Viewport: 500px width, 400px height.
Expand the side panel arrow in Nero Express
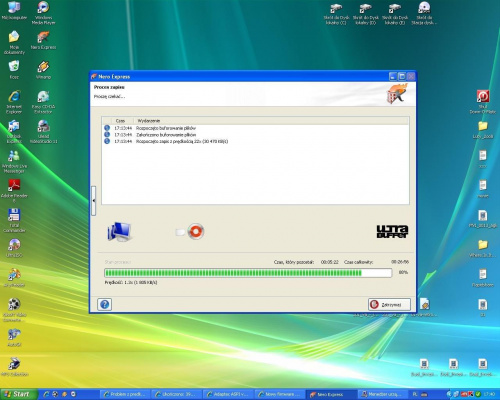[94, 200]
